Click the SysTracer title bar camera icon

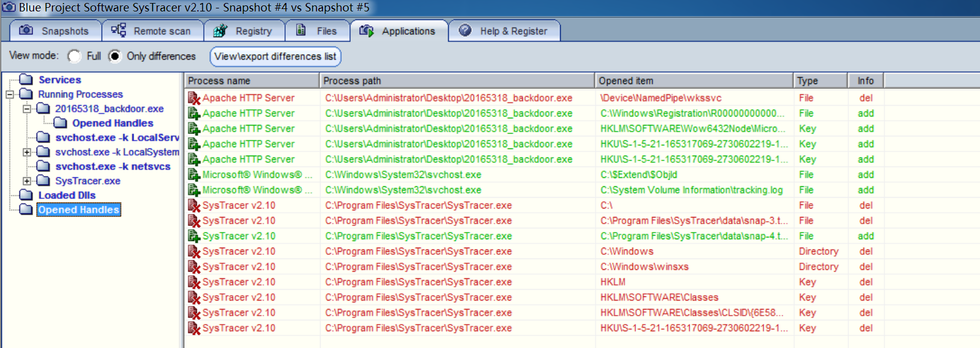[8, 7]
